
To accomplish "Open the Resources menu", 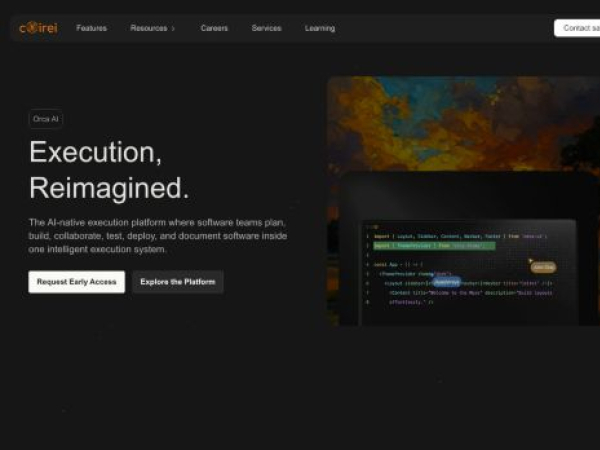I will [148, 28].
